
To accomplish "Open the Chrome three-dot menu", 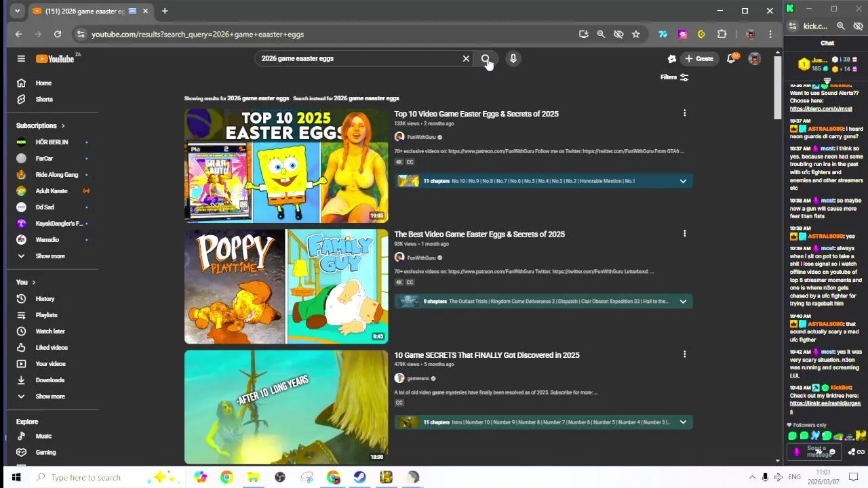I will [770, 34].
